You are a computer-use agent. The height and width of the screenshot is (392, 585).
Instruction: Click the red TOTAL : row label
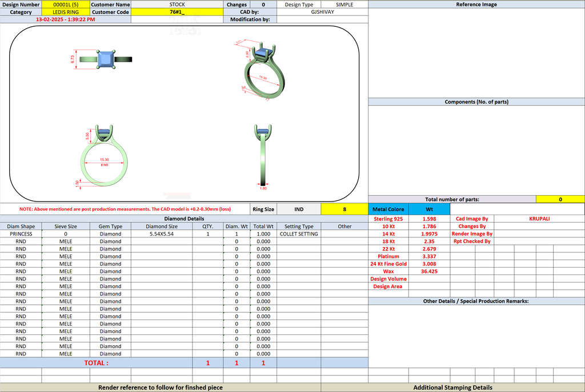96,362
